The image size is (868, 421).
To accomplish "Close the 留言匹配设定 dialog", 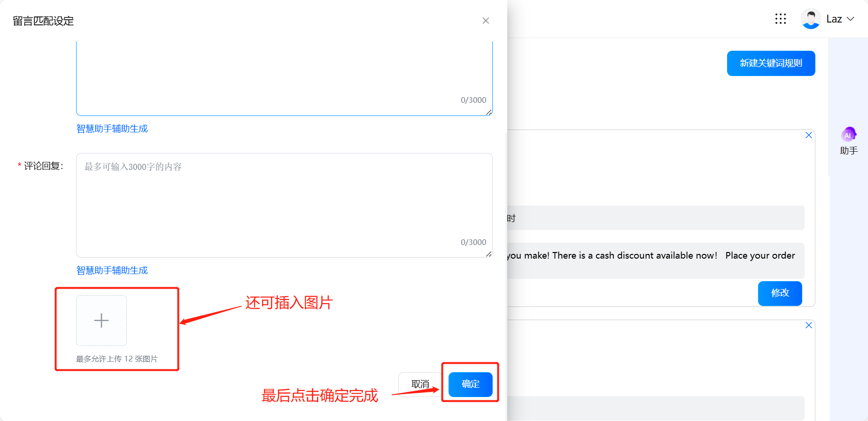I will tap(486, 21).
